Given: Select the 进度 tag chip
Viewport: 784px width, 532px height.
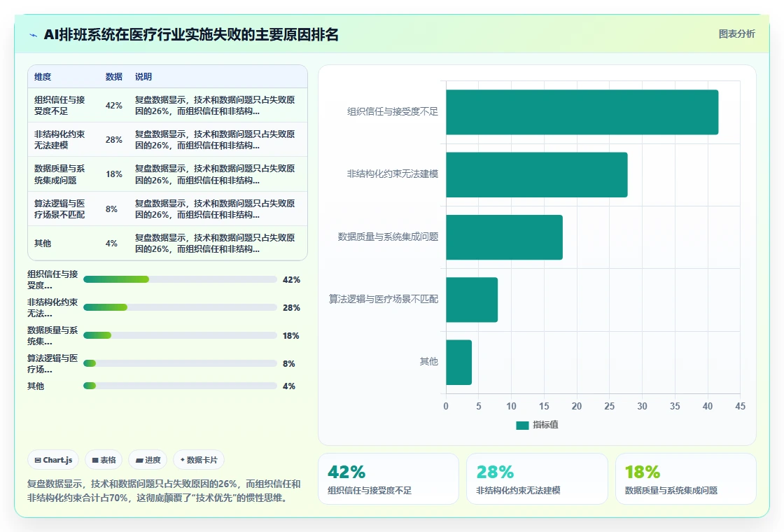Looking at the screenshot, I should click(x=148, y=460).
